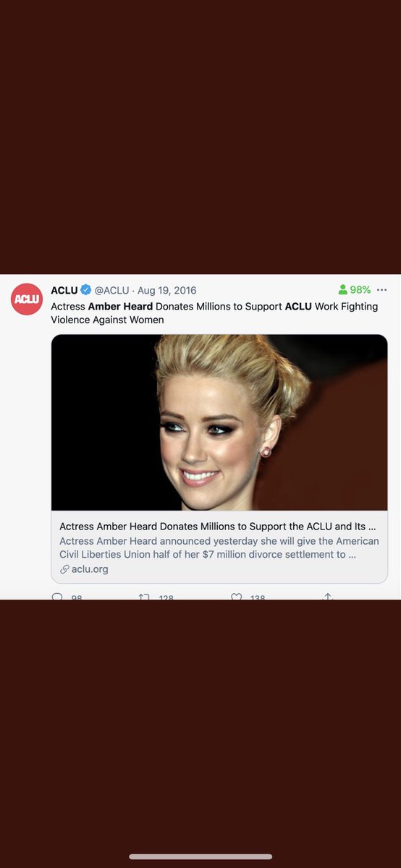Click the 128 retweet count
This screenshot has height=868, width=401.
point(166,597)
